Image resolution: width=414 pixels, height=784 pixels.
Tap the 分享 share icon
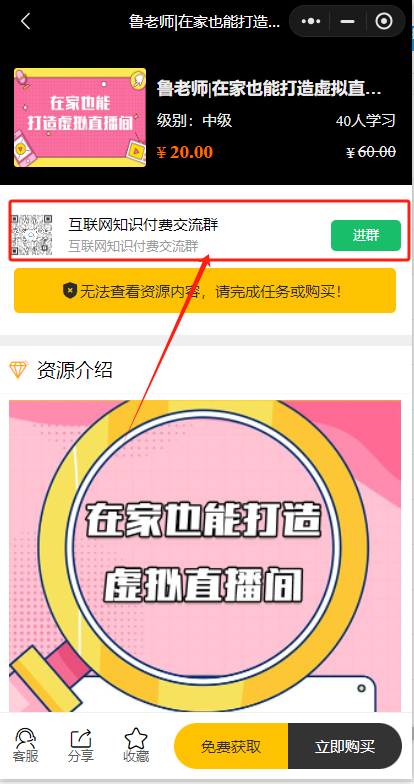coord(80,746)
